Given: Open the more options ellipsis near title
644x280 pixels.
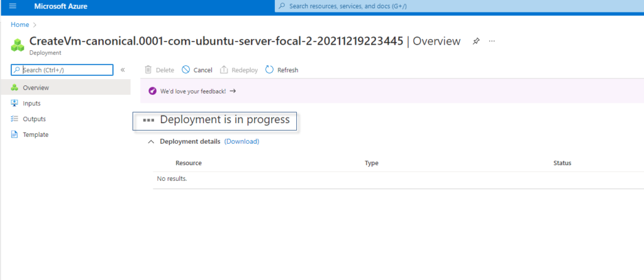Looking at the screenshot, I should point(492,41).
